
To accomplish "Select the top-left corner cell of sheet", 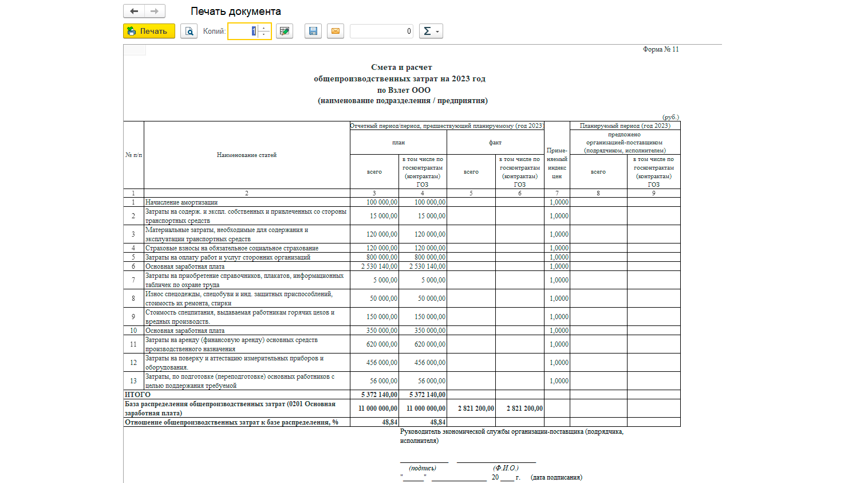I will click(135, 50).
